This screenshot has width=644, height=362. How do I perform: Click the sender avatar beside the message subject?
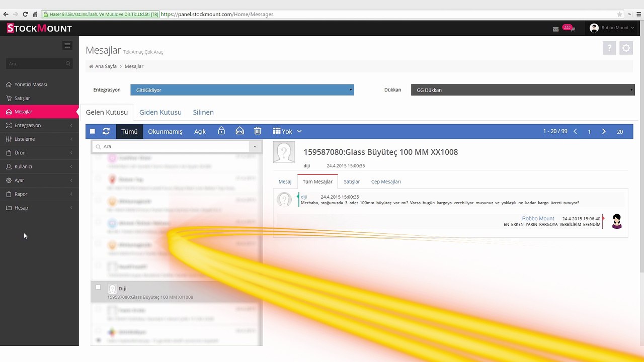[284, 152]
